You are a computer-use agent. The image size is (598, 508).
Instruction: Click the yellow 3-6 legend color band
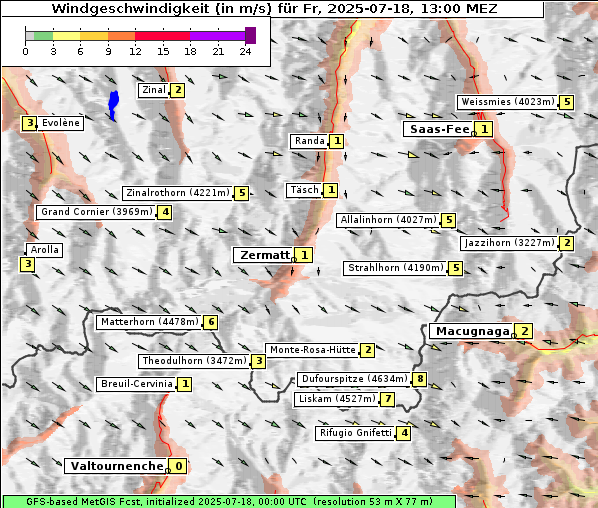click(x=66, y=36)
